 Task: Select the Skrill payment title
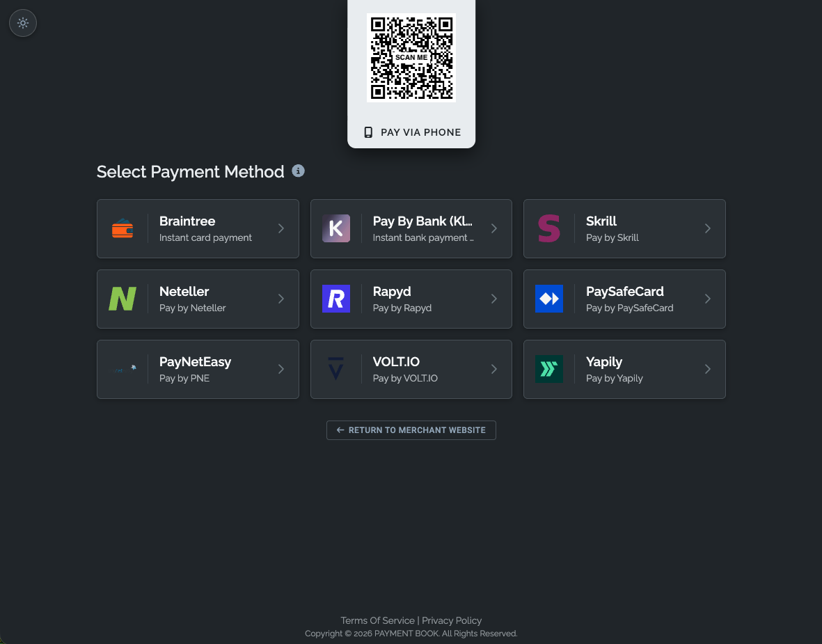[x=601, y=221]
